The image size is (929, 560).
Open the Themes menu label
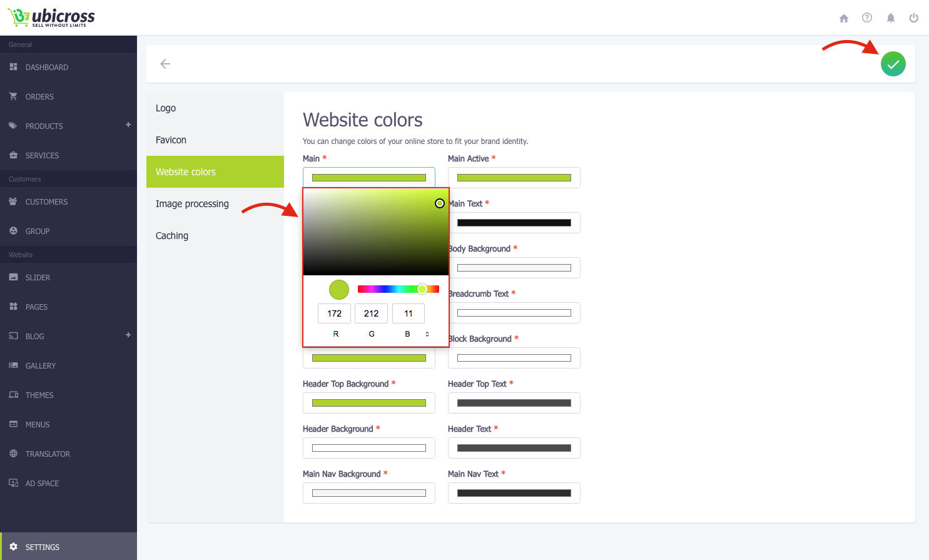pos(39,395)
